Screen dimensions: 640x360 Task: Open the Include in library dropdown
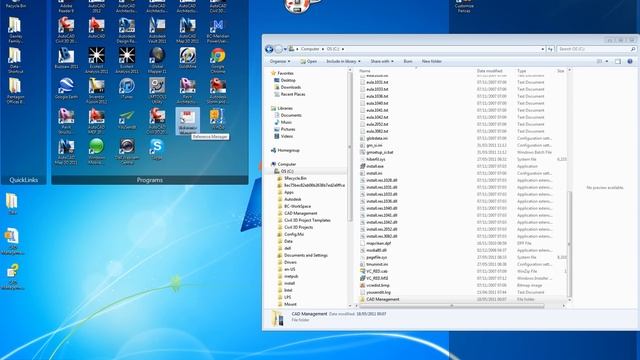[343, 61]
